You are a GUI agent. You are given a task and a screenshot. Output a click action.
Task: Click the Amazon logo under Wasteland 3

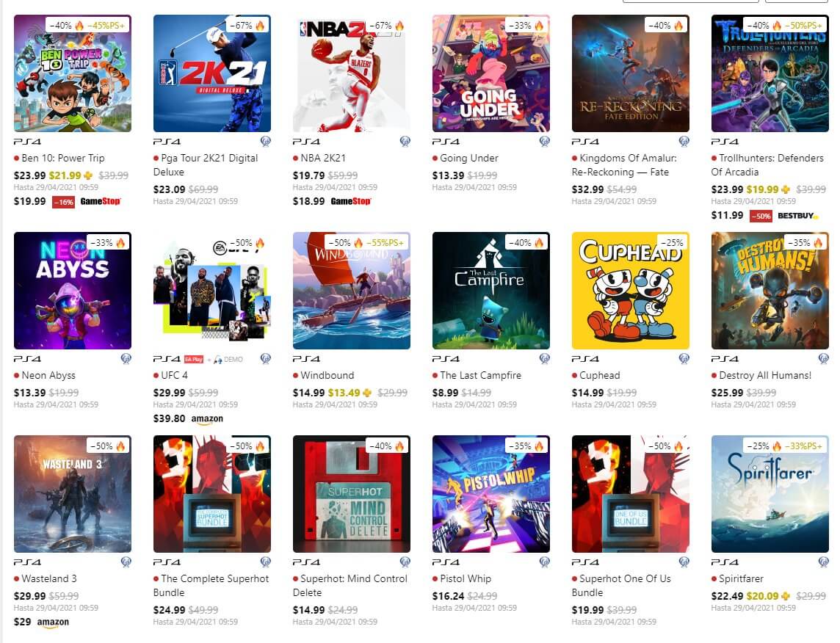click(53, 622)
